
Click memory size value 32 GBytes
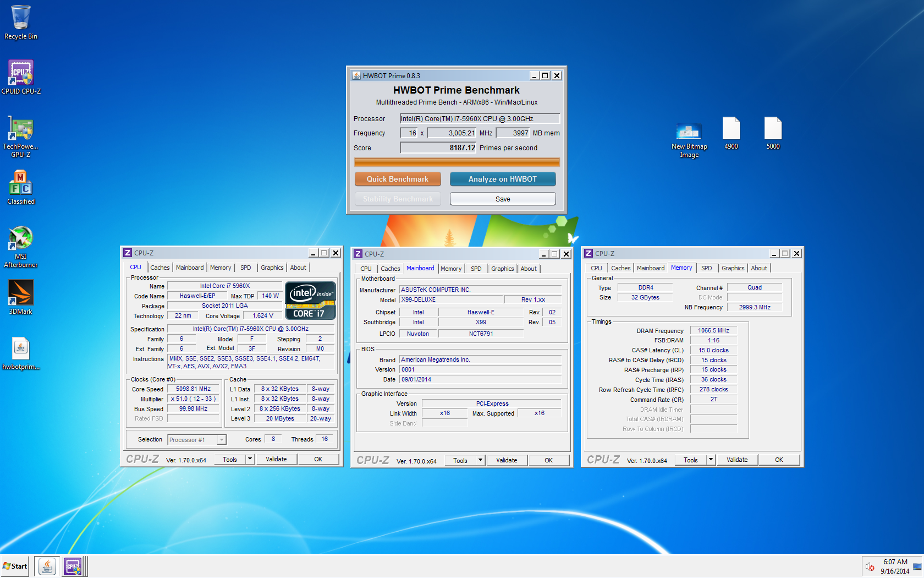645,297
